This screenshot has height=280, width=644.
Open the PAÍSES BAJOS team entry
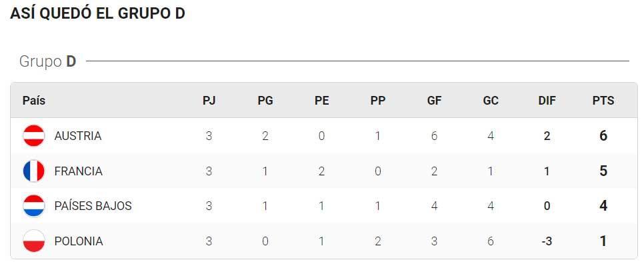93,206
